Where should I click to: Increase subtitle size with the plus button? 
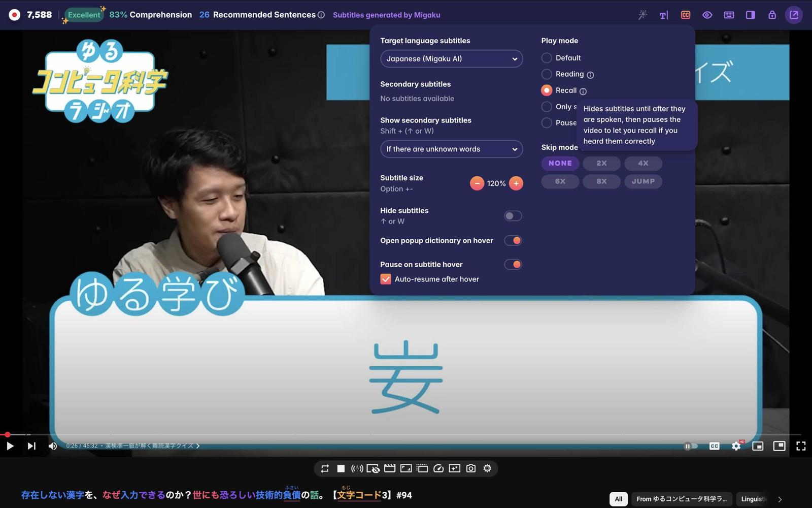click(516, 183)
